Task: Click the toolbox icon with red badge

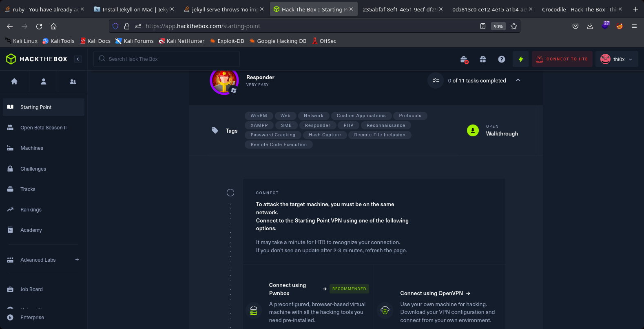Action: click(464, 60)
